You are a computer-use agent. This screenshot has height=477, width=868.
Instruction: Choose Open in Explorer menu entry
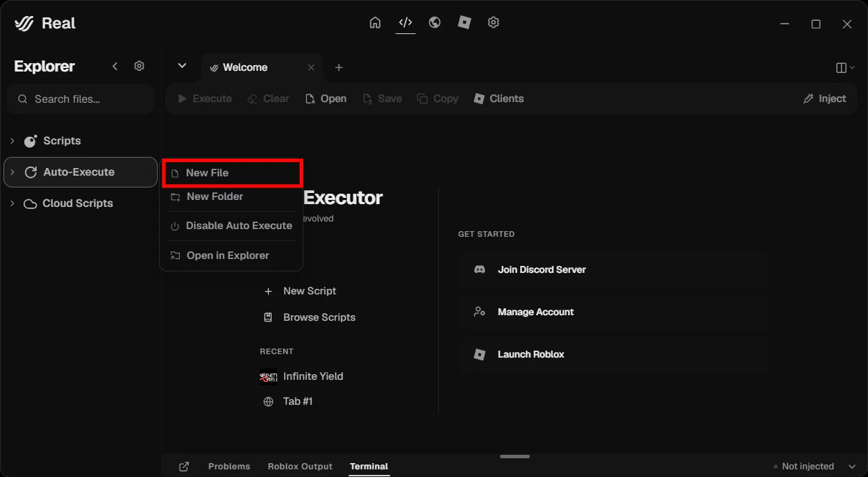[x=232, y=256]
